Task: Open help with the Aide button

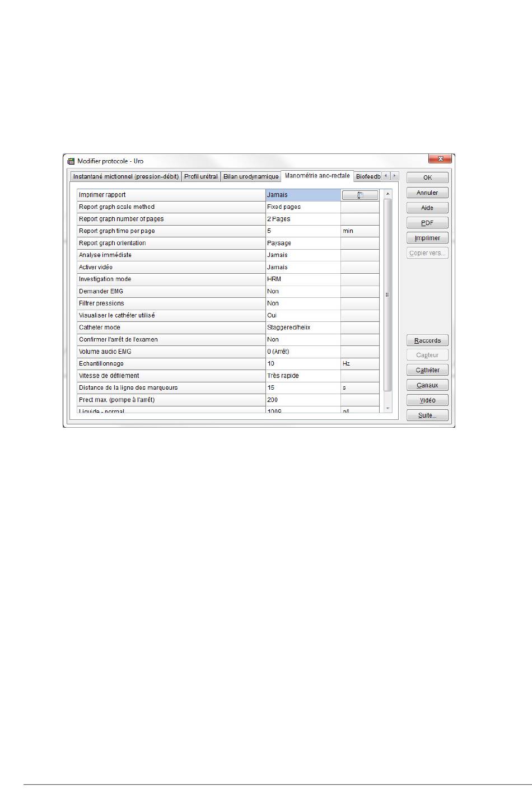Action: [427, 208]
